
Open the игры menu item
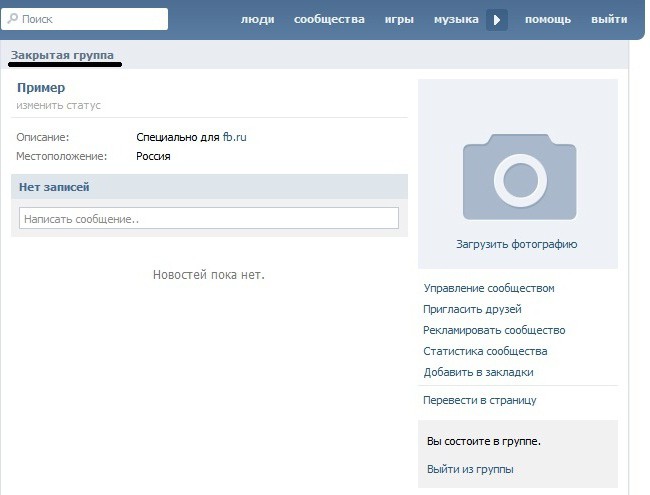tap(399, 19)
